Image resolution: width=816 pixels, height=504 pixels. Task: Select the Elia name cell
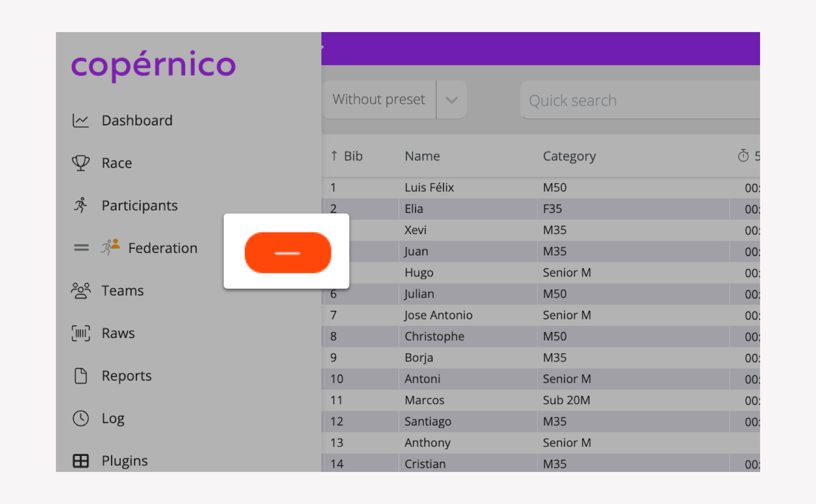[468, 209]
